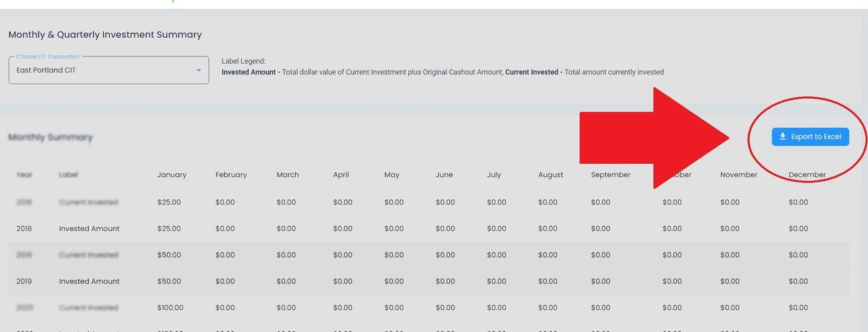Select the August column header
The width and height of the screenshot is (868, 332).
[551, 175]
